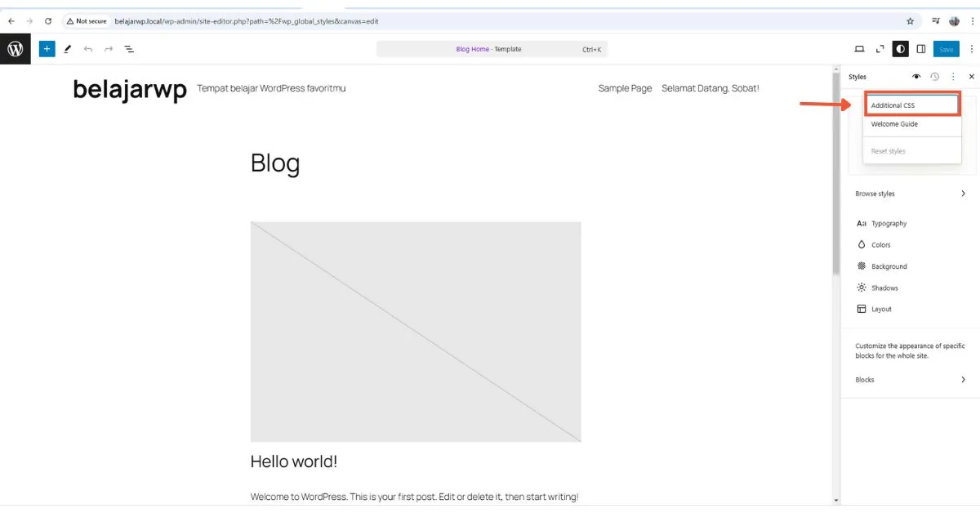Image resolution: width=980 pixels, height=513 pixels.
Task: Toggle the Styles half-circle mode
Action: coord(900,49)
